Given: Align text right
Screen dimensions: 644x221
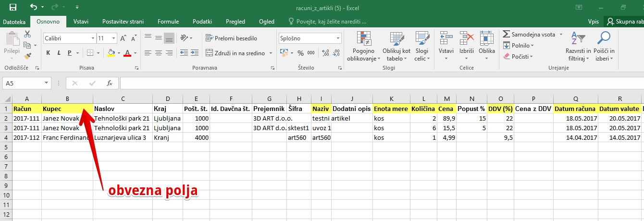Looking at the screenshot, I should pos(169,53).
